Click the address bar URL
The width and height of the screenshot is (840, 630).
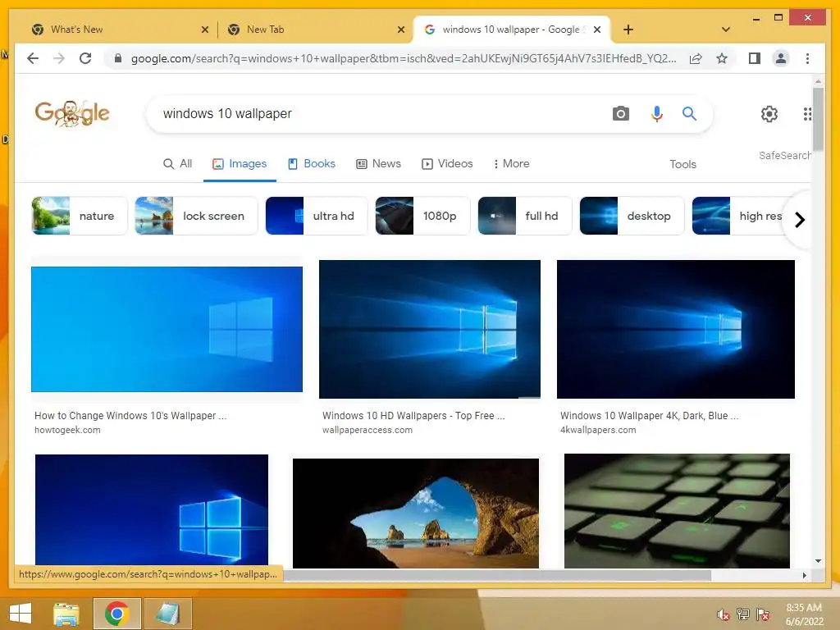[403, 58]
